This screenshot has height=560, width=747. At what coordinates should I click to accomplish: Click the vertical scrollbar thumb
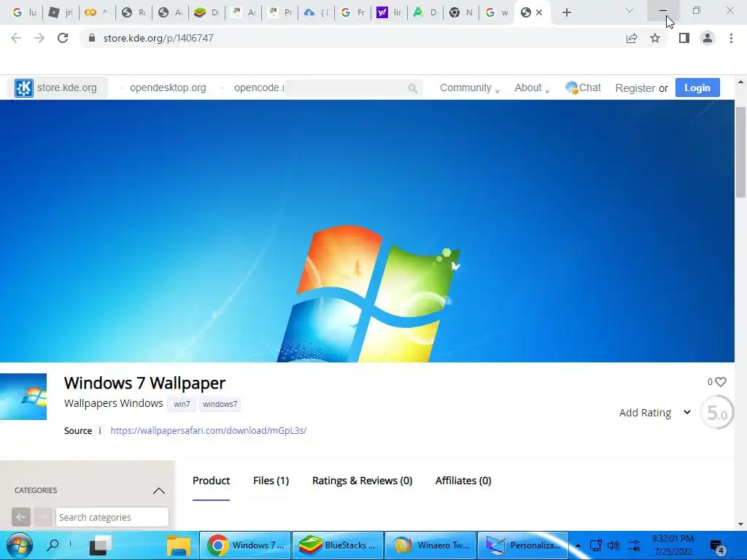coord(741,152)
